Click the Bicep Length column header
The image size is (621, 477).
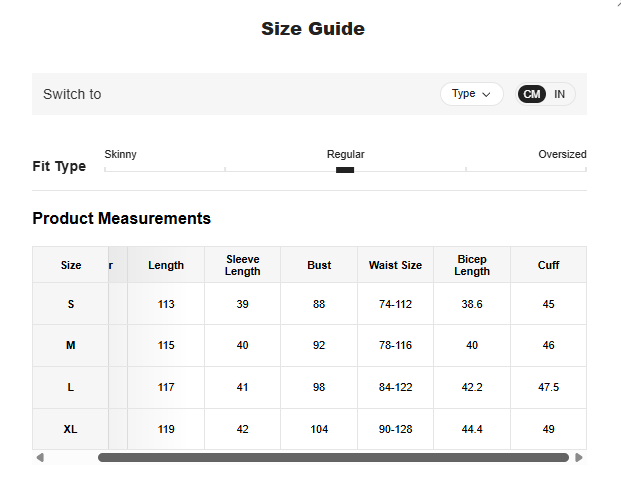click(472, 265)
